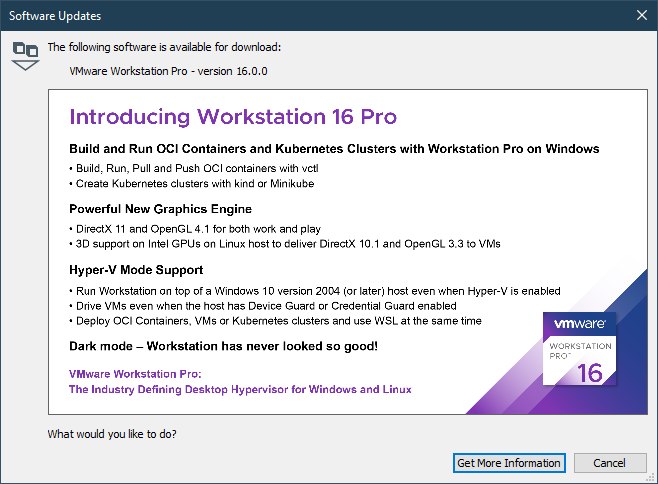
Task: Click the 'Dark mode' headline text
Action: [x=223, y=346]
